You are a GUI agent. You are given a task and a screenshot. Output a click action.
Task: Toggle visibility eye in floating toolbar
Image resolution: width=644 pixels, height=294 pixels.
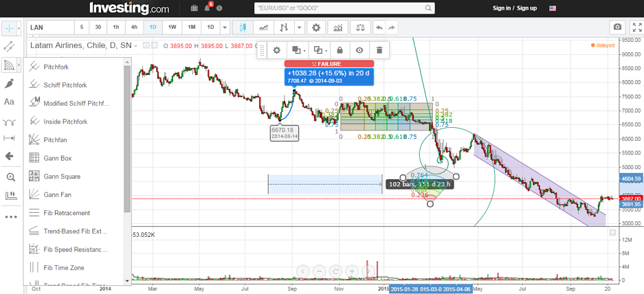[x=359, y=50]
